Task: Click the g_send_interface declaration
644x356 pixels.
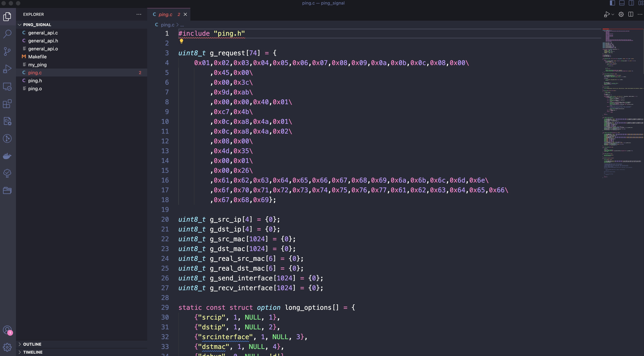Action: (251, 278)
